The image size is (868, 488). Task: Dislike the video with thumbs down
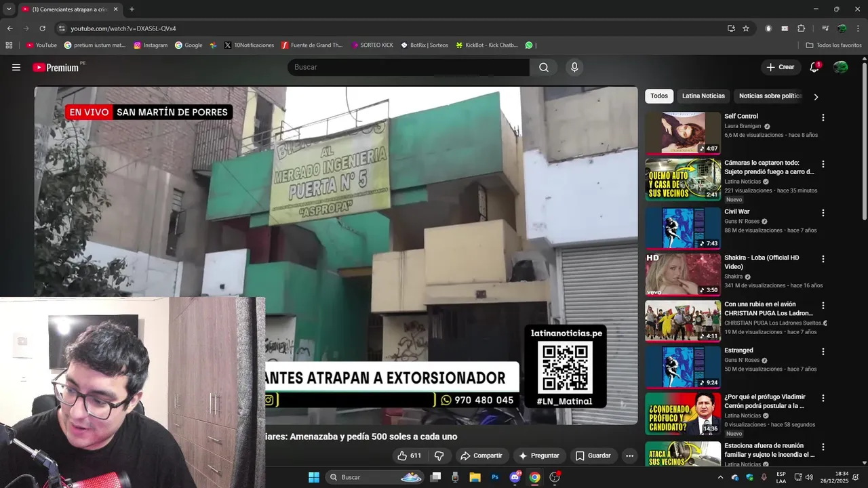pyautogui.click(x=439, y=455)
